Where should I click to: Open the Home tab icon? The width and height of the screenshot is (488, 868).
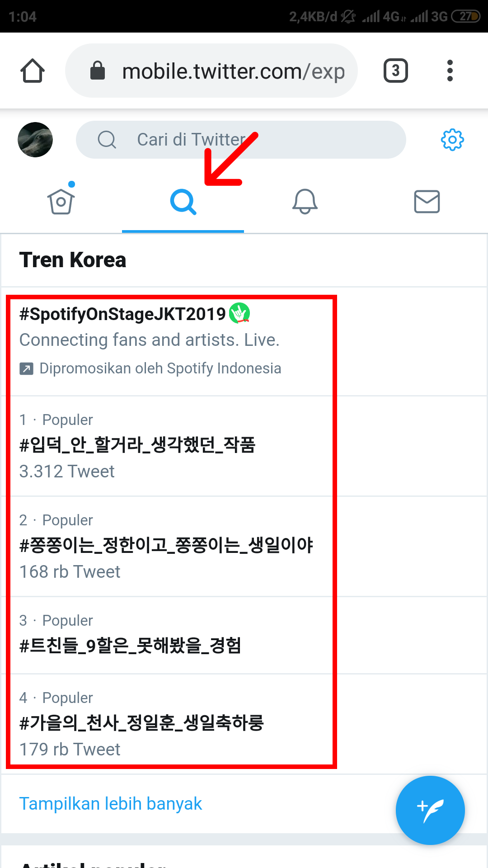[x=61, y=201]
